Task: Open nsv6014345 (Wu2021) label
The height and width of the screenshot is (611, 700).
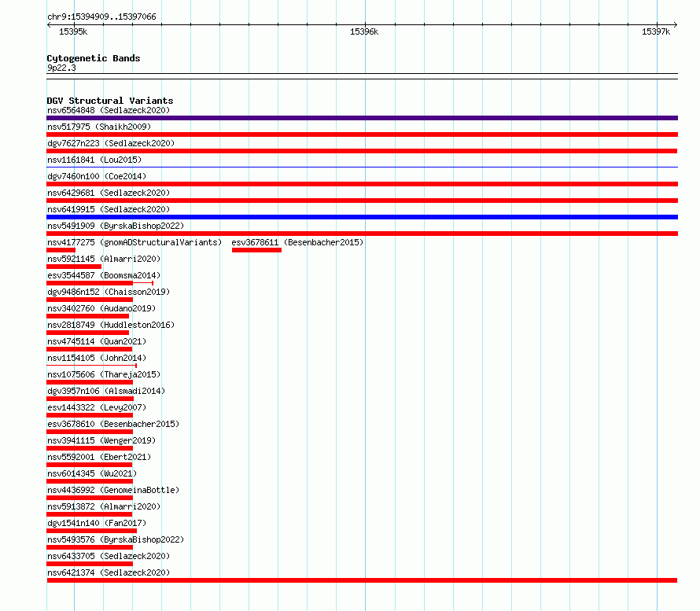Action: (92, 473)
